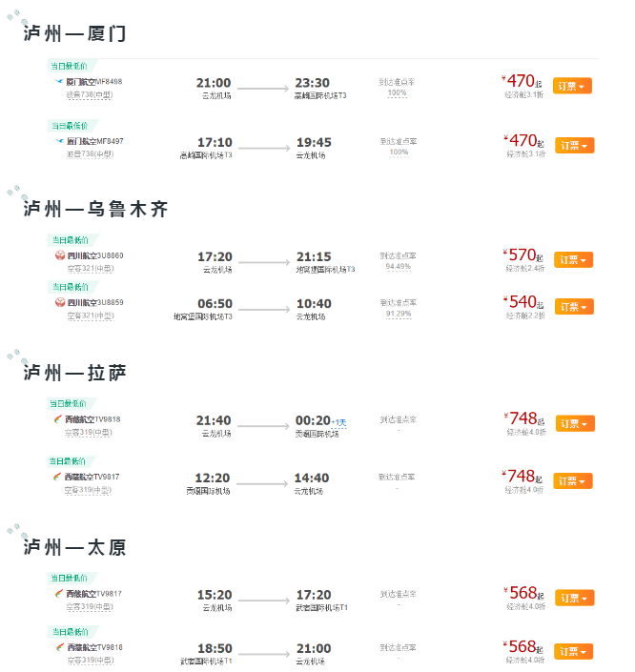The height and width of the screenshot is (672, 635).
Task: Click Tibet Airlines logo beside 18:50 TV9818 flight
Action: tap(60, 647)
